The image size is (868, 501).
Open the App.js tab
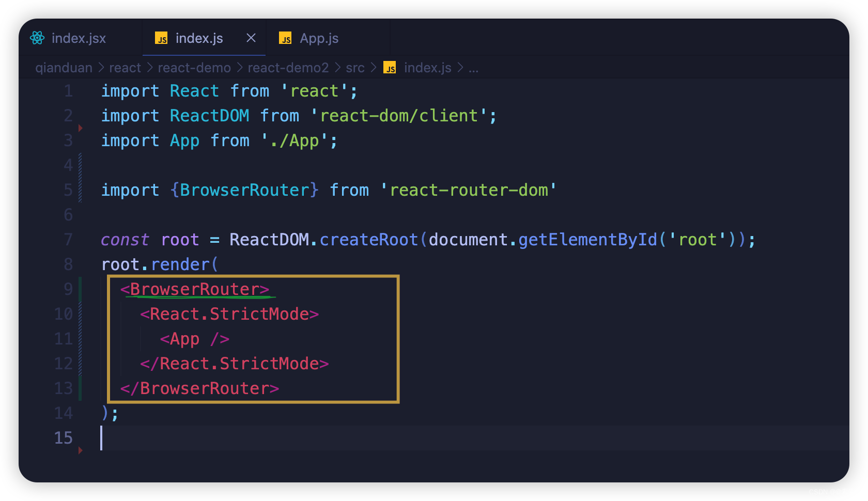click(319, 38)
